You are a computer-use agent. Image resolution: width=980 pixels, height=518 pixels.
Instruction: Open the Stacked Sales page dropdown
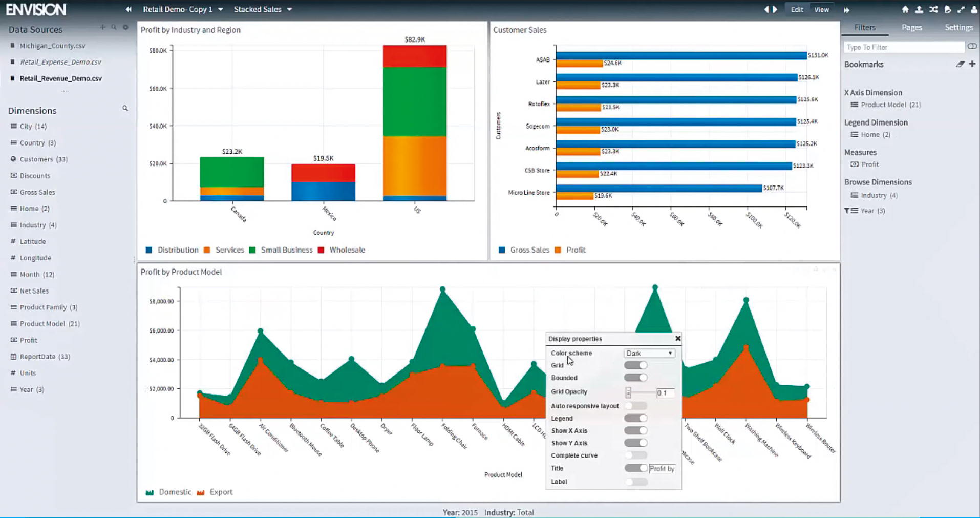tap(289, 9)
